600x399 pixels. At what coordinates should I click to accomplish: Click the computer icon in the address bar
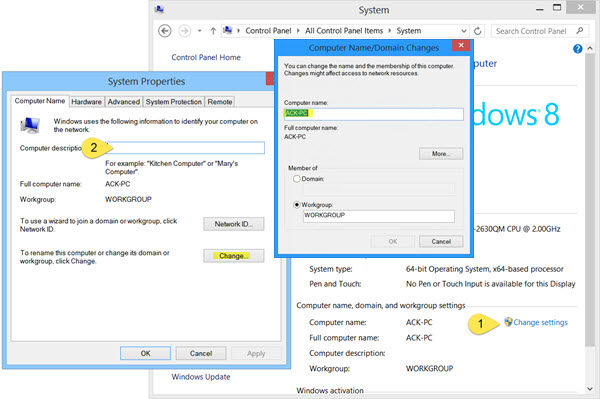pyautogui.click(x=228, y=30)
